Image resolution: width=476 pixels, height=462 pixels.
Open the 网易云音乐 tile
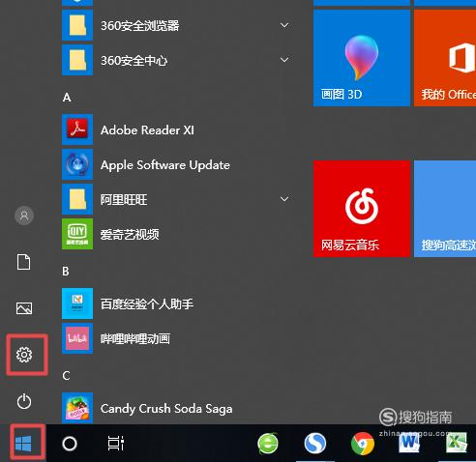coord(362,209)
